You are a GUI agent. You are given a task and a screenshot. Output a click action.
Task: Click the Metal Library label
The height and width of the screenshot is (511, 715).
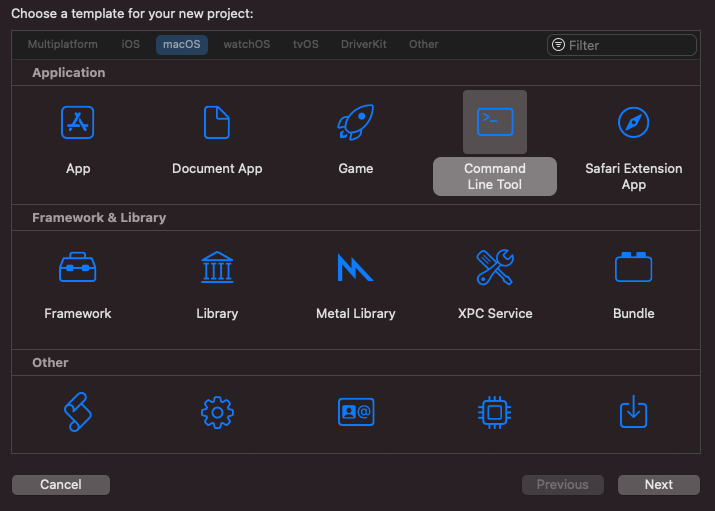click(356, 314)
